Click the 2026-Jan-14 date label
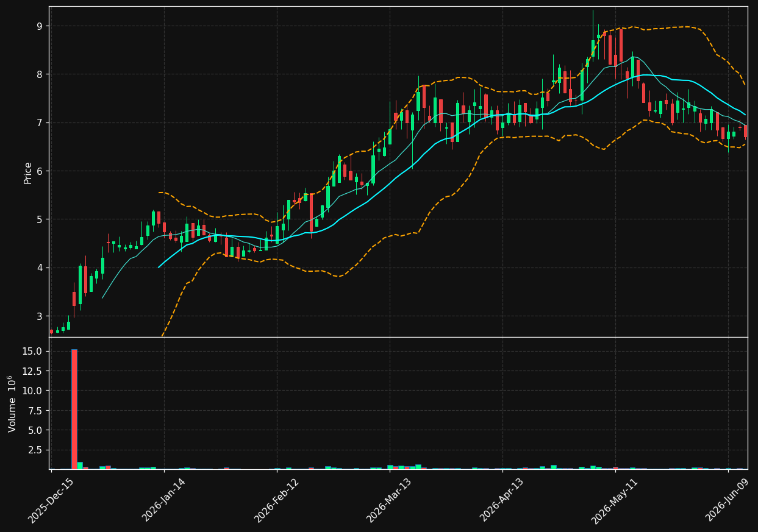The height and width of the screenshot is (532, 758). point(163,501)
